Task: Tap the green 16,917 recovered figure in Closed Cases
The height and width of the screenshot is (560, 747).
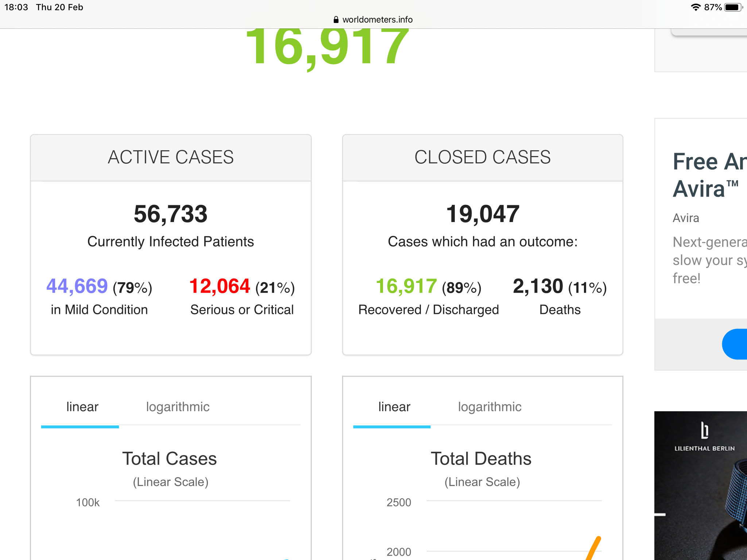Action: [x=406, y=286]
